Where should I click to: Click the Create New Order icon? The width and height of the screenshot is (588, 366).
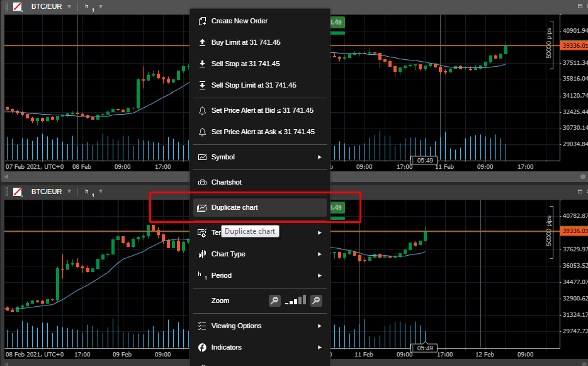pos(202,21)
